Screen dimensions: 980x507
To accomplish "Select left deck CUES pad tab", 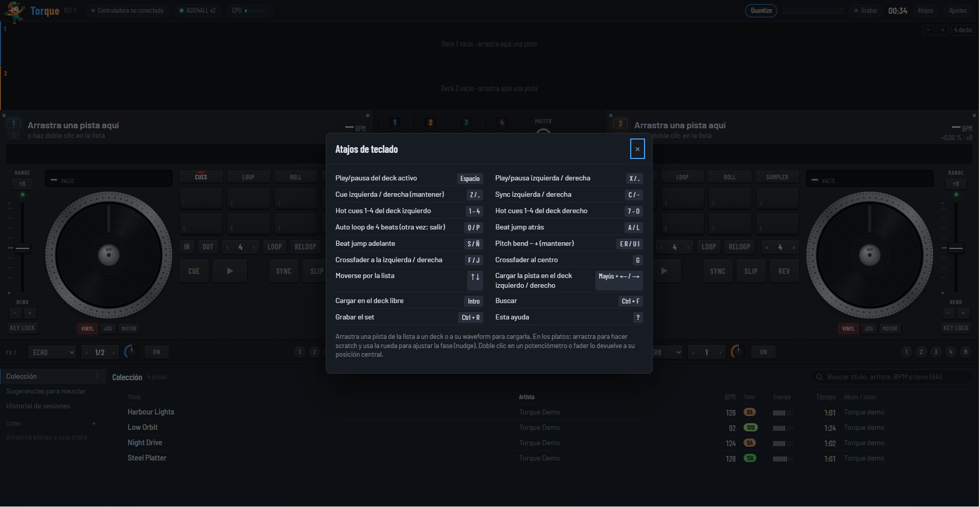I will pos(201,177).
